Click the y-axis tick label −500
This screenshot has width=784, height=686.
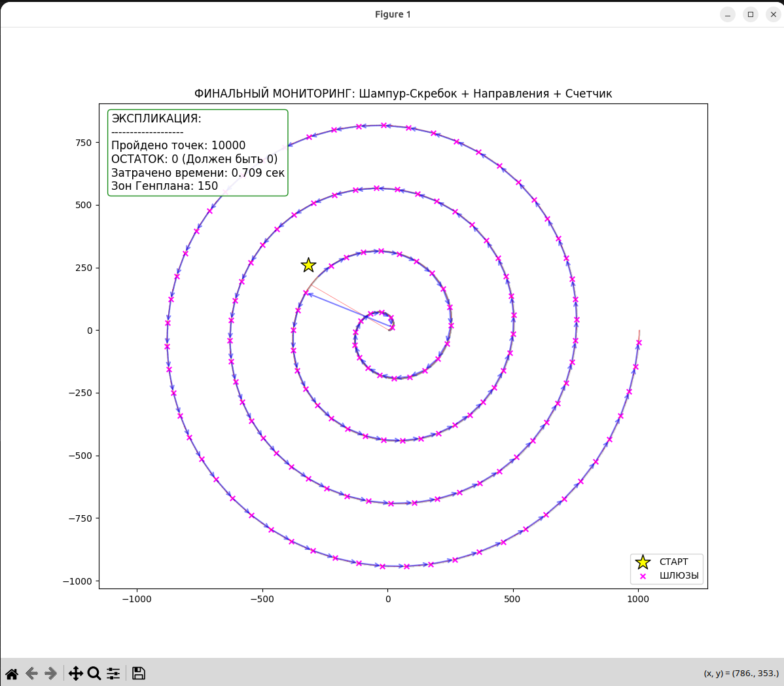[x=80, y=456]
